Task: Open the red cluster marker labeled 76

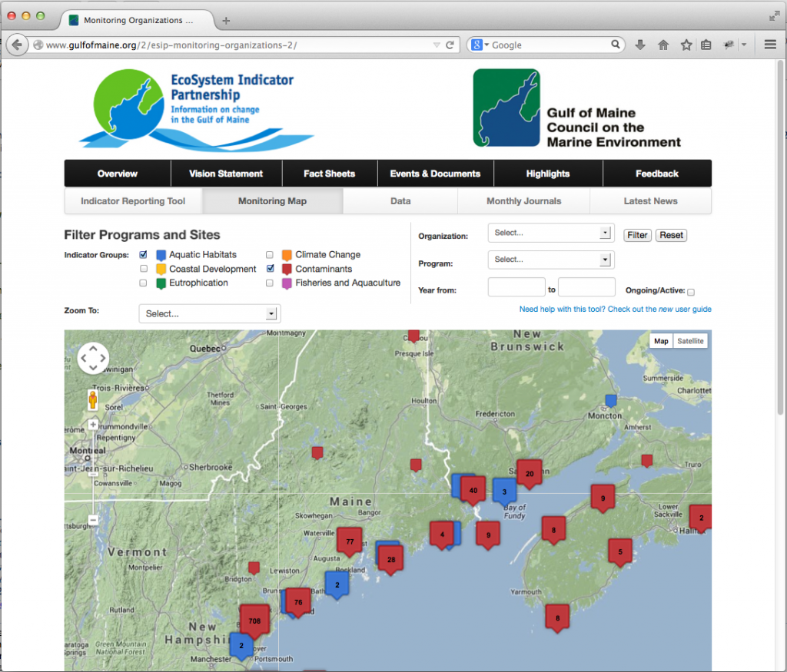Action: [x=298, y=602]
